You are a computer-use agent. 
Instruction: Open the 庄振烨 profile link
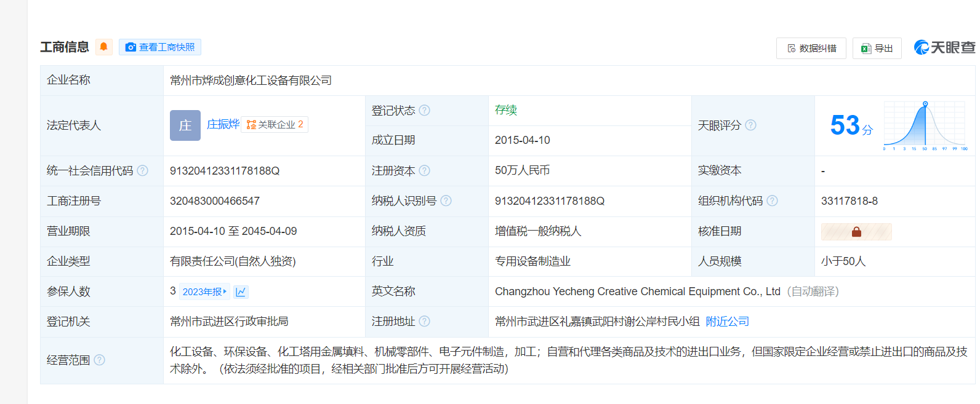point(223,124)
